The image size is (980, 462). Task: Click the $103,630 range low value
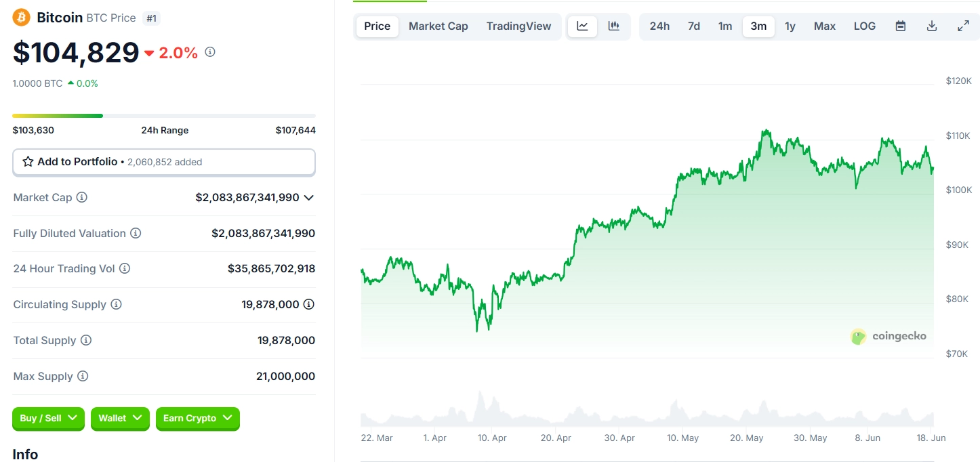point(33,130)
